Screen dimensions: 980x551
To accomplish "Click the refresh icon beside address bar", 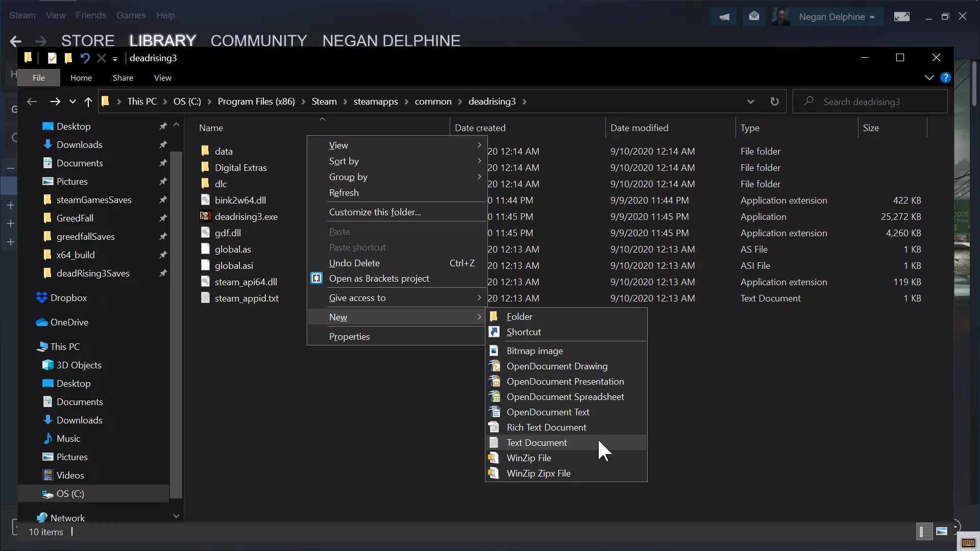I will pyautogui.click(x=774, y=102).
